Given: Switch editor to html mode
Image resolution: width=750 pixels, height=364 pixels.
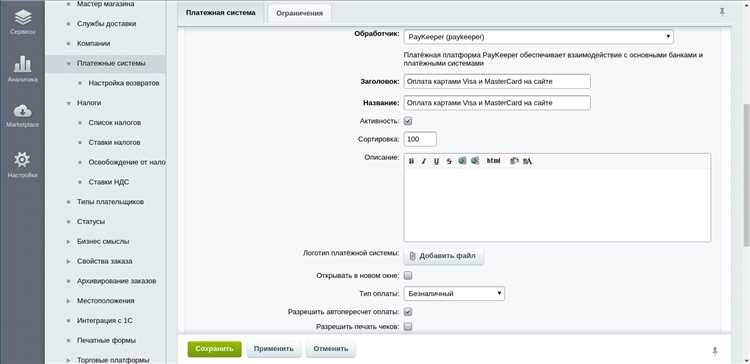Looking at the screenshot, I should 493,161.
